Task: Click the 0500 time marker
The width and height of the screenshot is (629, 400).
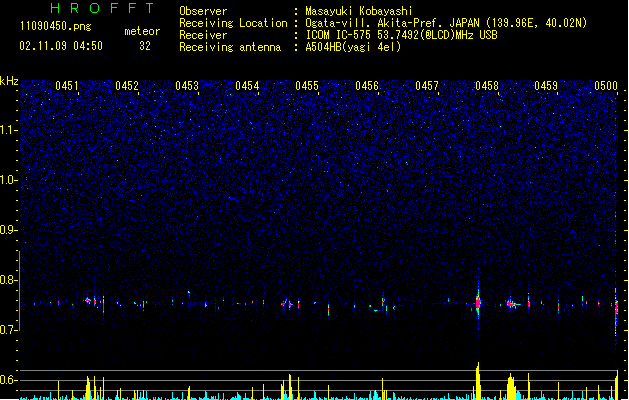Action: 606,85
